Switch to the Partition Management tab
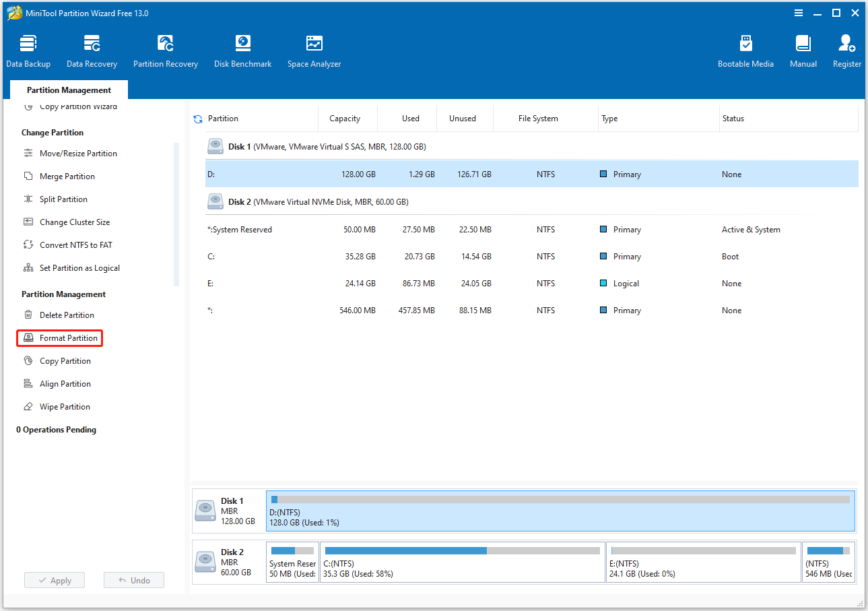868x611 pixels. pyautogui.click(x=69, y=90)
